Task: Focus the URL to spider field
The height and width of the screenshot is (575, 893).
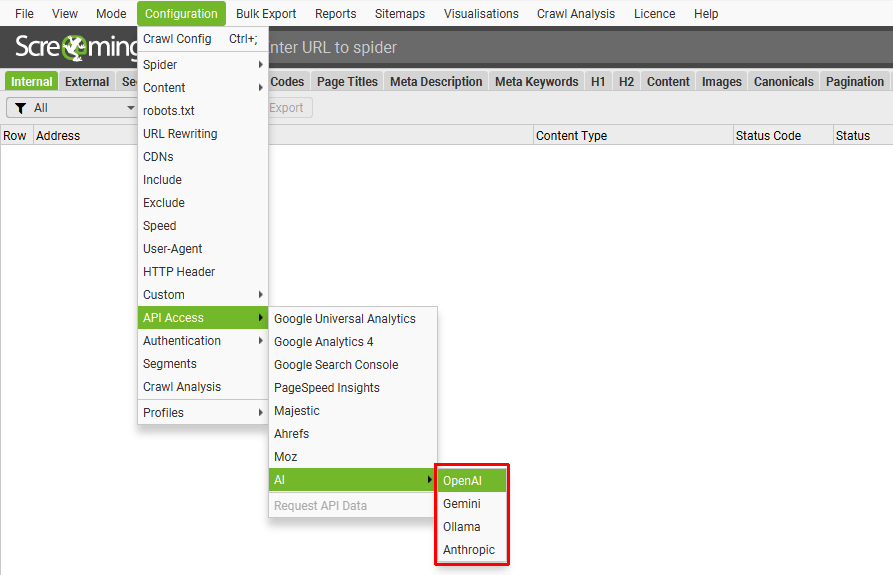Action: [x=578, y=47]
